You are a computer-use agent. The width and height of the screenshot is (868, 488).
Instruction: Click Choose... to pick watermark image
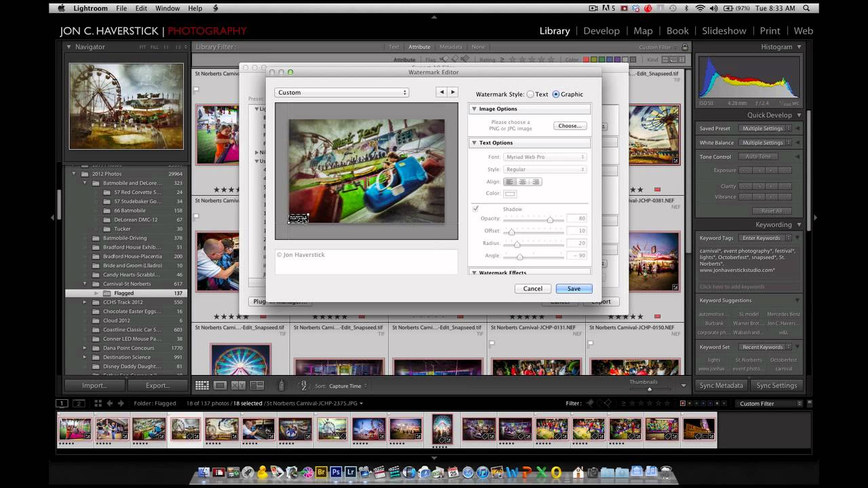[x=570, y=126]
